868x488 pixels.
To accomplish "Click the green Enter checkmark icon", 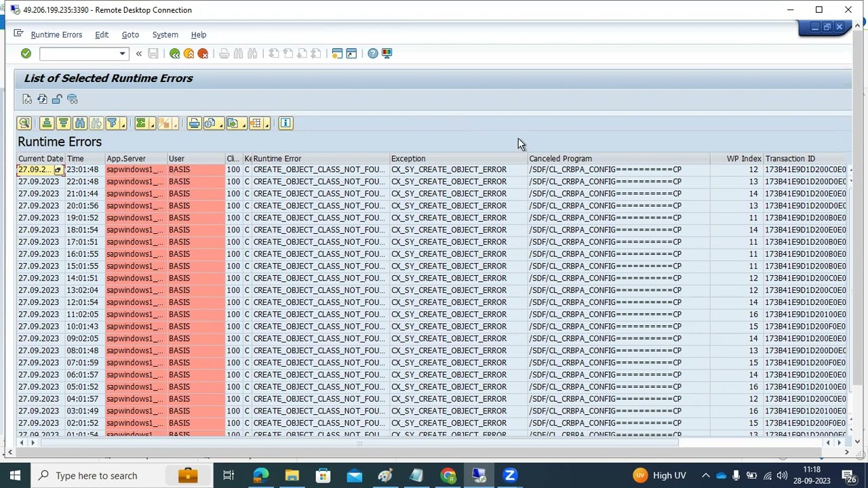I will point(26,54).
